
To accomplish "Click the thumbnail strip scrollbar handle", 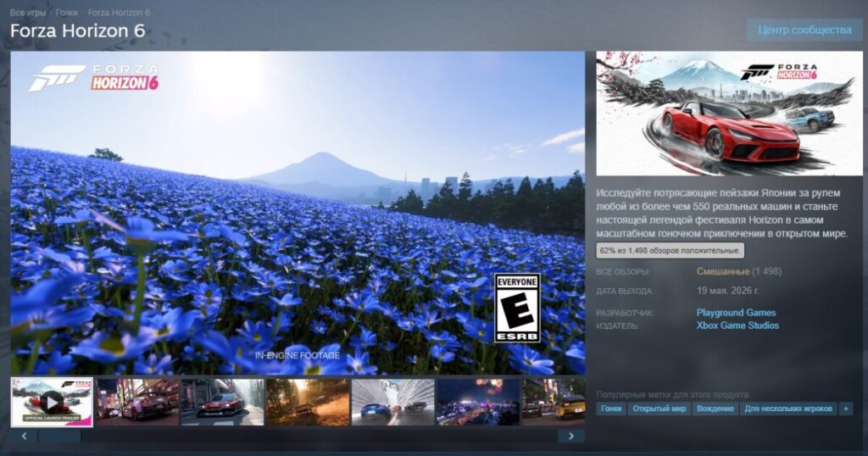I will (60, 436).
